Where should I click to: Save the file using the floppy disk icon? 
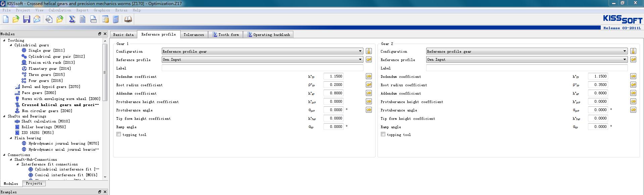coord(27,19)
